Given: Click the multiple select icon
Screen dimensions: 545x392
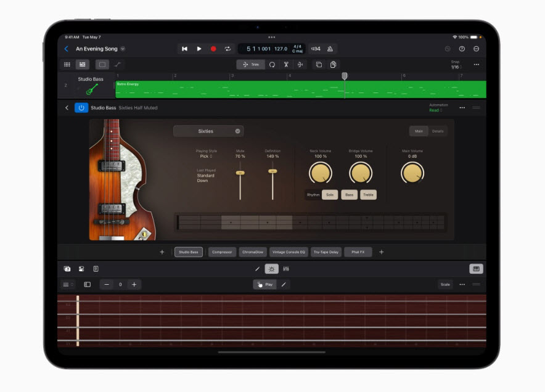Looking at the screenshot, I should [319, 65].
